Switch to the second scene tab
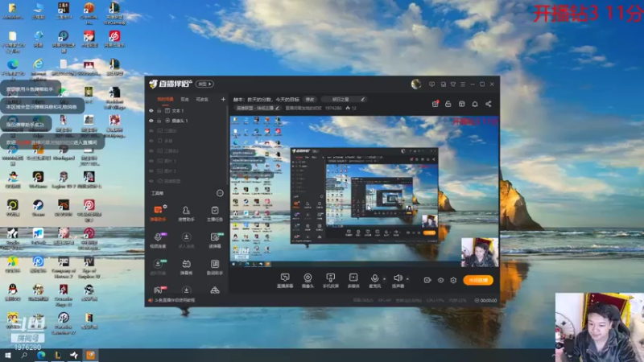 click(185, 99)
